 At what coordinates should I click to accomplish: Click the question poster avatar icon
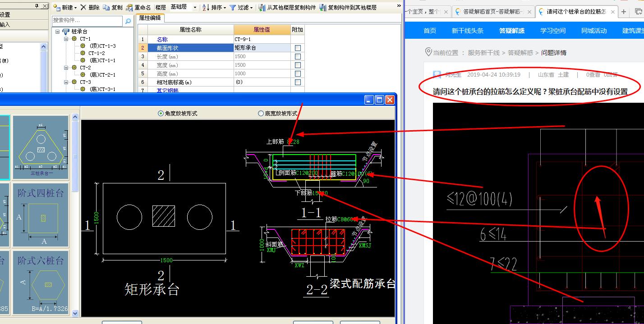click(x=437, y=75)
